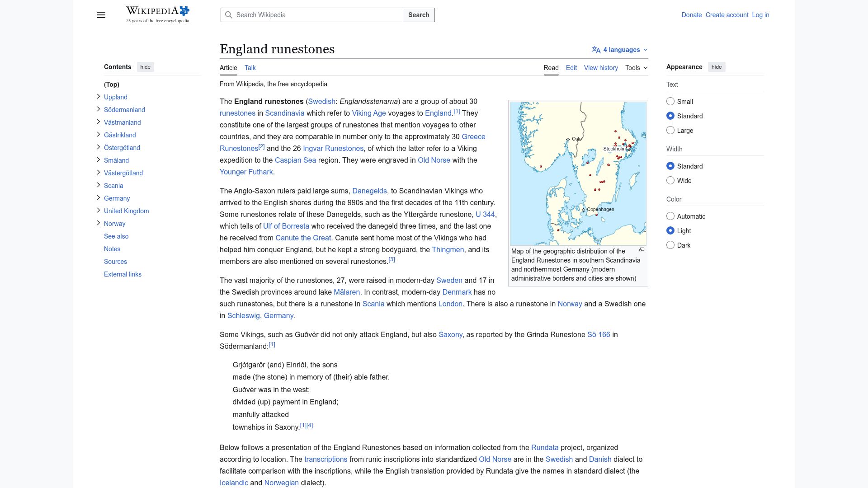The height and width of the screenshot is (488, 868).
Task: Open the Danegelds link
Action: [369, 191]
